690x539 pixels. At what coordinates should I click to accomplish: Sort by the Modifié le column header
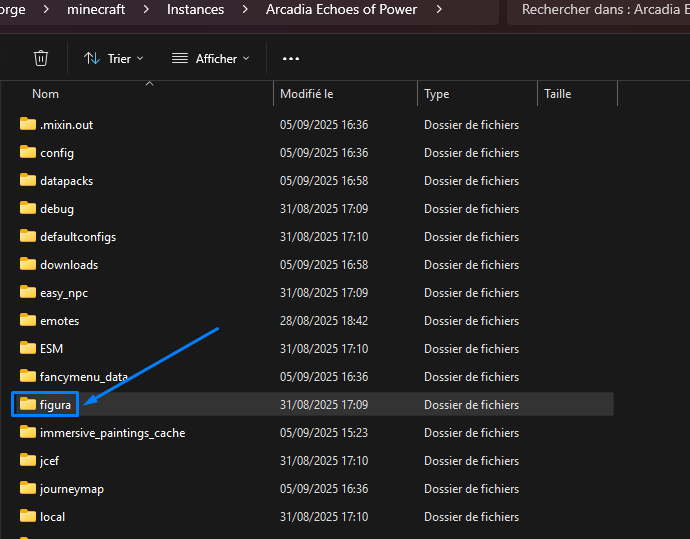pos(306,94)
